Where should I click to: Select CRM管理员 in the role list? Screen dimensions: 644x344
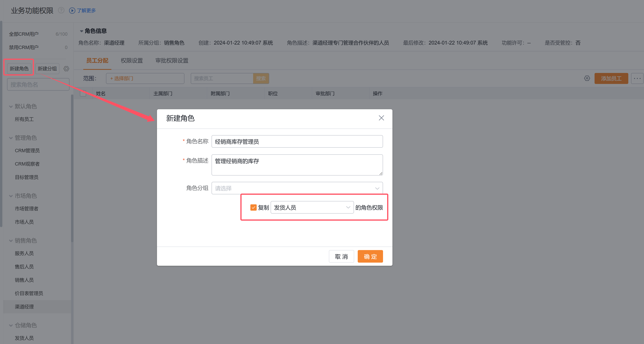tap(27, 150)
